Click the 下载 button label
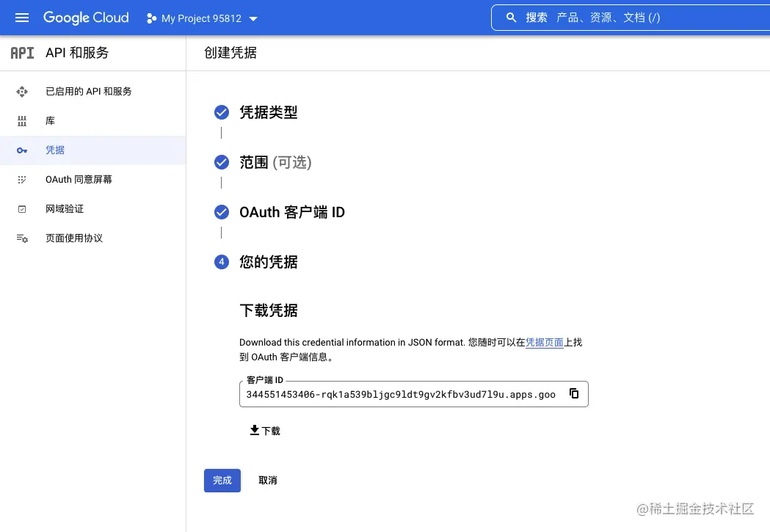 (271, 431)
